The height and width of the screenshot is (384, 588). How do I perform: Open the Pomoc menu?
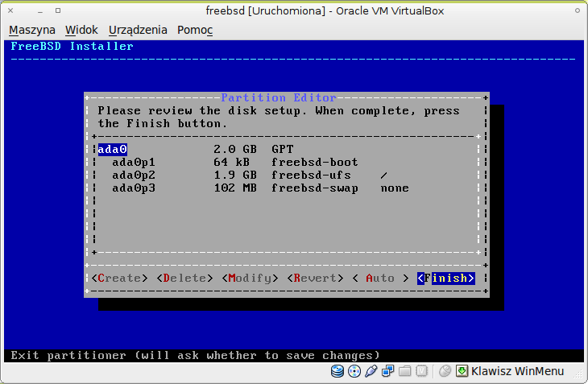tap(195, 30)
